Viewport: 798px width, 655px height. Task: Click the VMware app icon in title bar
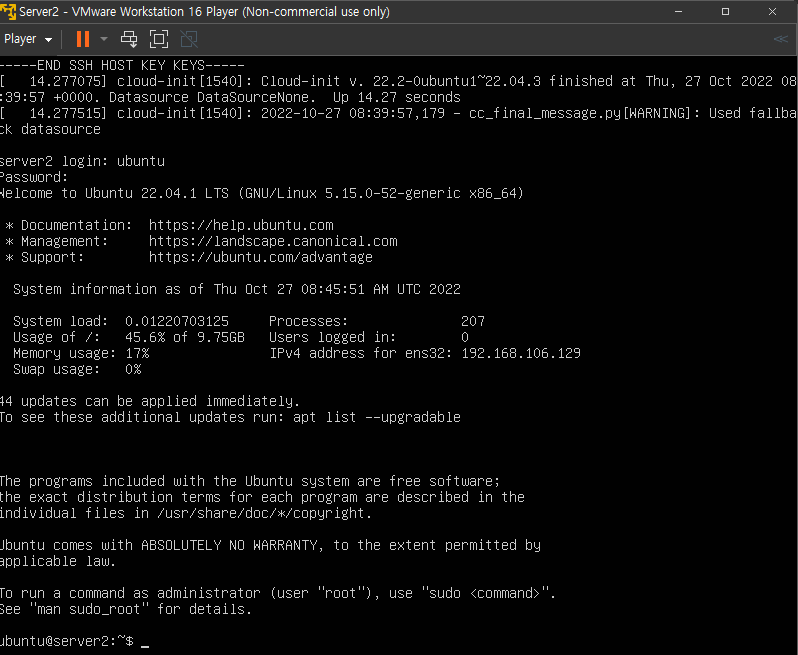coord(8,12)
